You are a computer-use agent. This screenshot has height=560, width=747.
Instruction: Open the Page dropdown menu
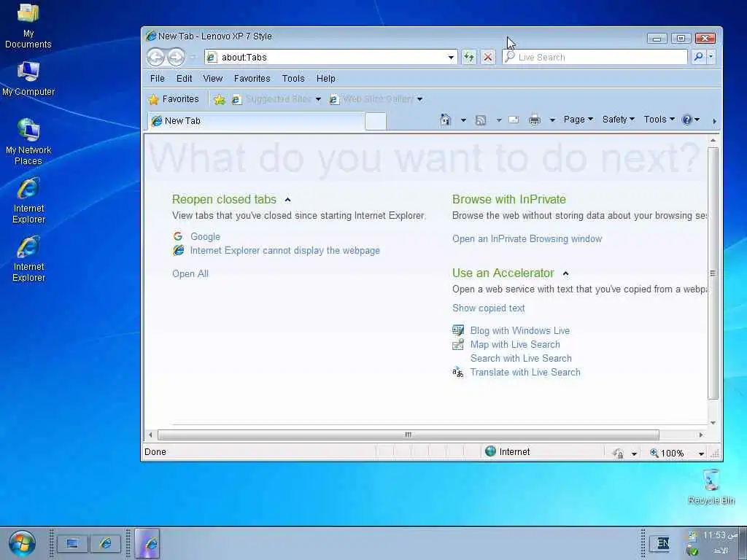[578, 120]
